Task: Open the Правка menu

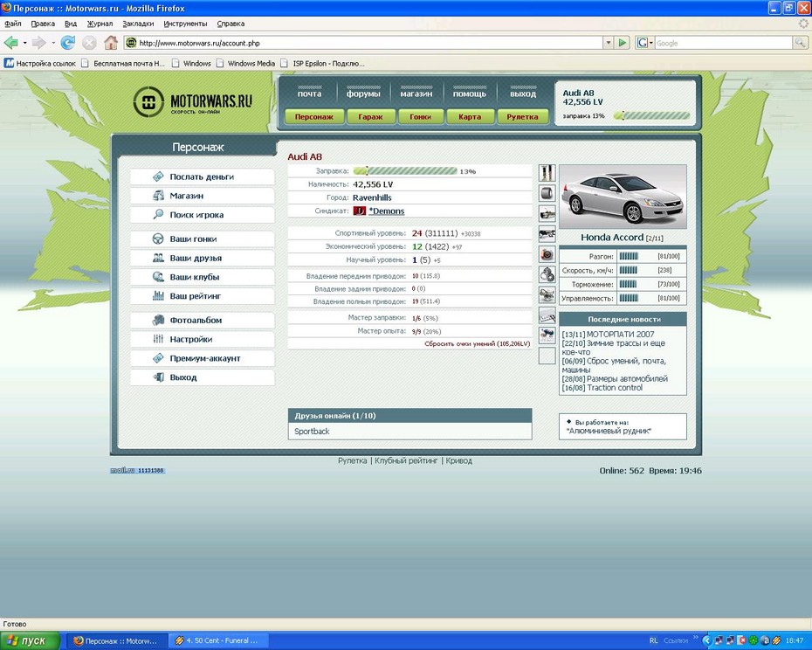Action: (x=43, y=24)
